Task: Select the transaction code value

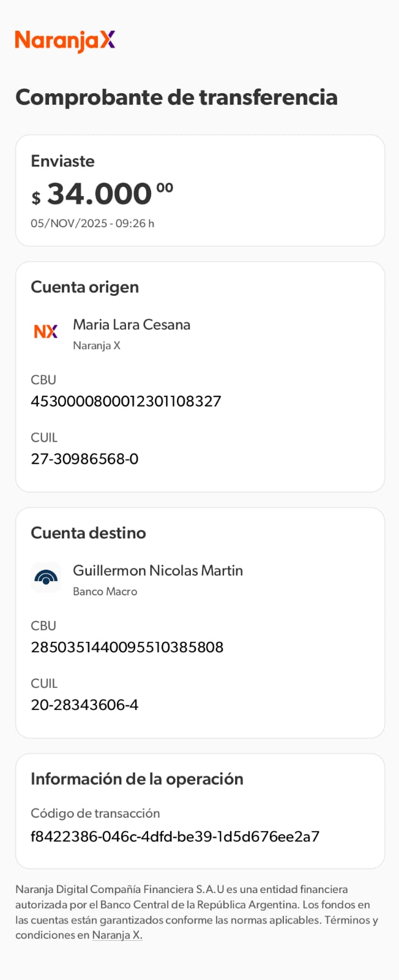Action: coord(175,836)
